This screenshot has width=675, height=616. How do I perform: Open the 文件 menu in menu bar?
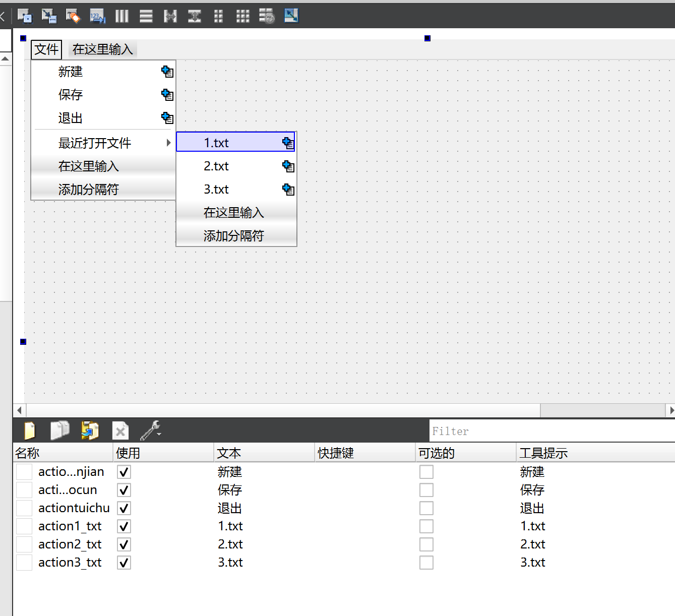click(46, 49)
